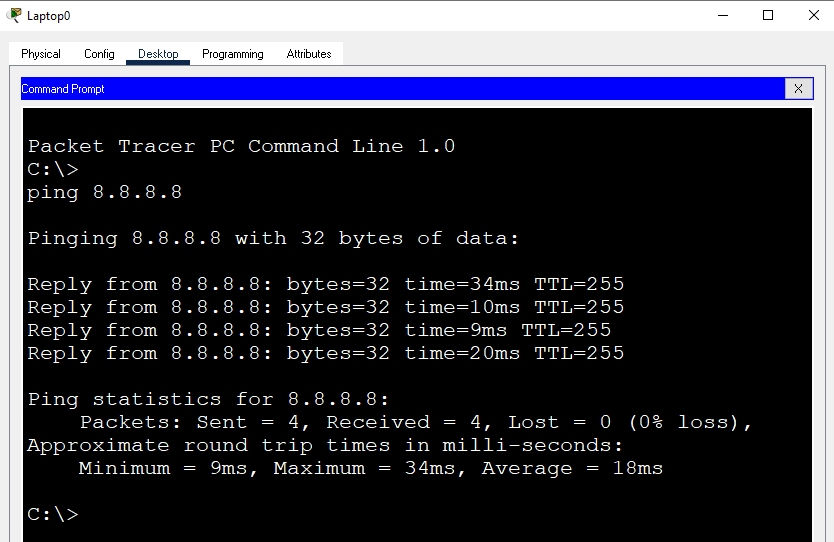This screenshot has width=834, height=542.
Task: Open the Programming tab
Action: click(x=232, y=54)
